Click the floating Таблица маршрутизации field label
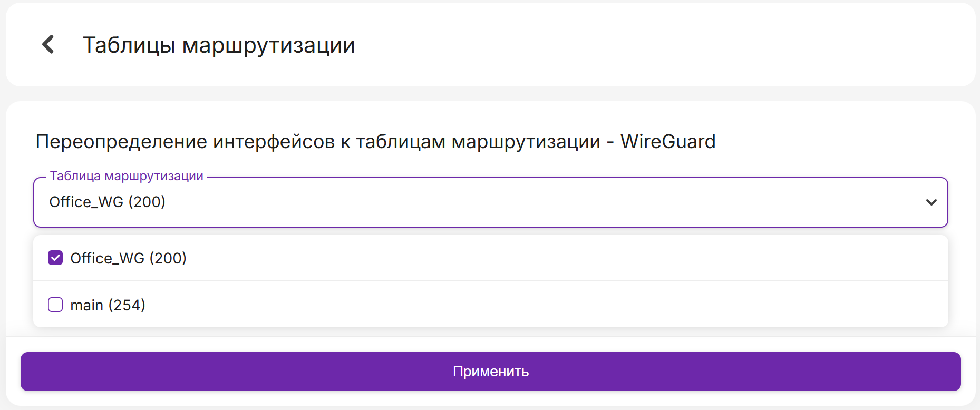 coord(127,176)
